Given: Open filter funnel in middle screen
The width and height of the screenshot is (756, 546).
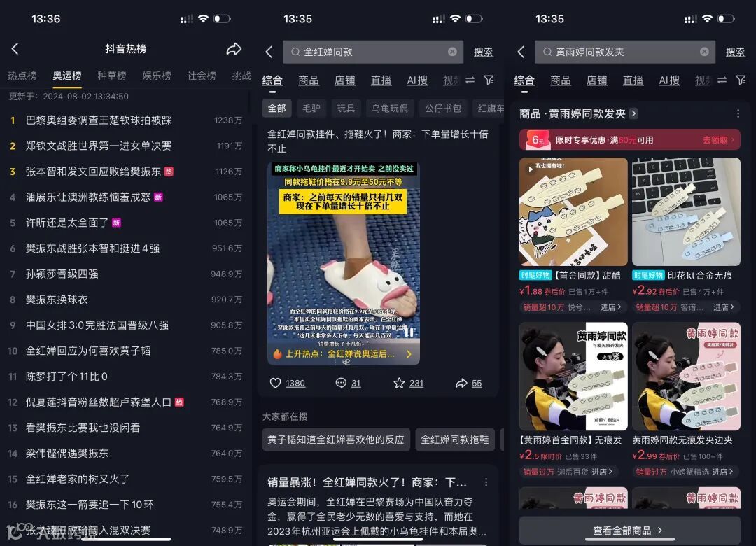Looking at the screenshot, I should [489, 80].
